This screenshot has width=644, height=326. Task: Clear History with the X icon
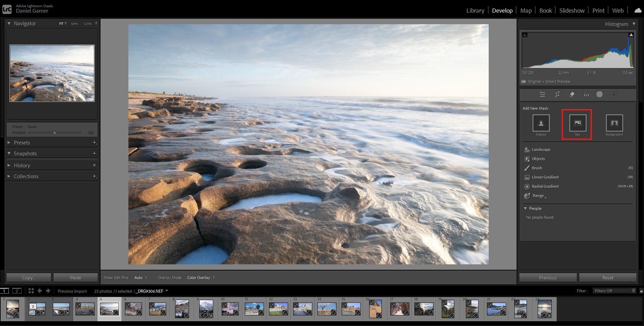[x=94, y=165]
